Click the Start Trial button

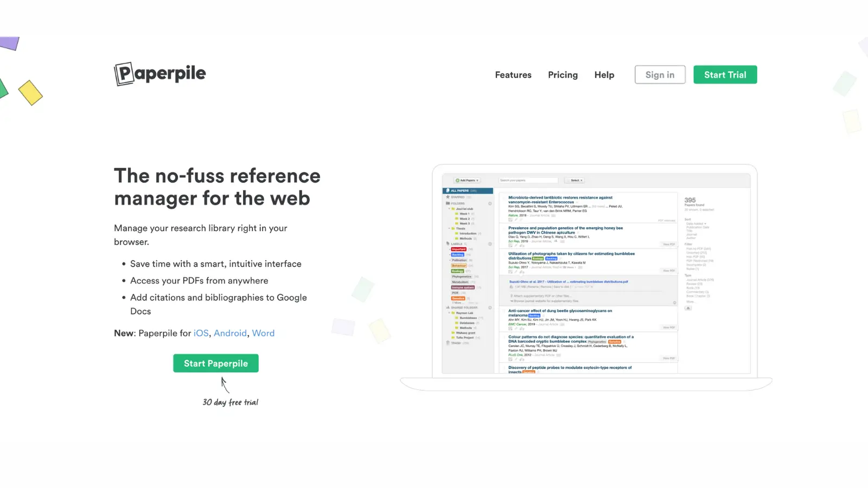tap(725, 74)
